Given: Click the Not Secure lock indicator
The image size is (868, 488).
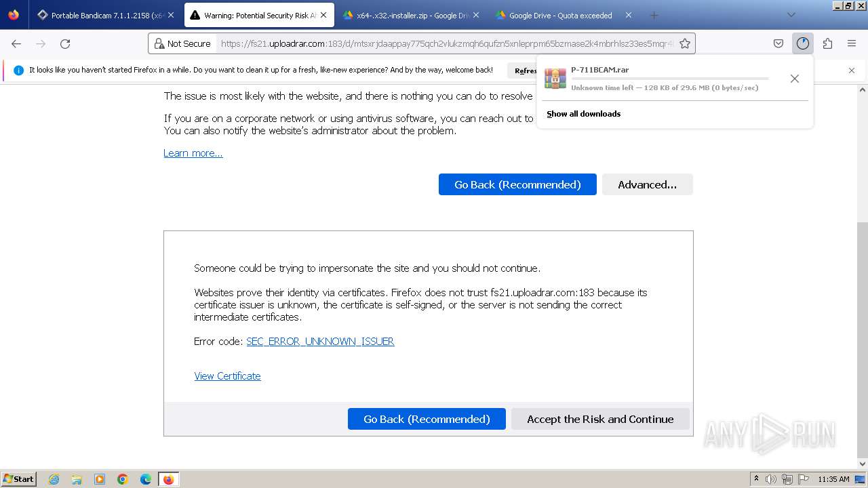Looking at the screenshot, I should [x=182, y=43].
